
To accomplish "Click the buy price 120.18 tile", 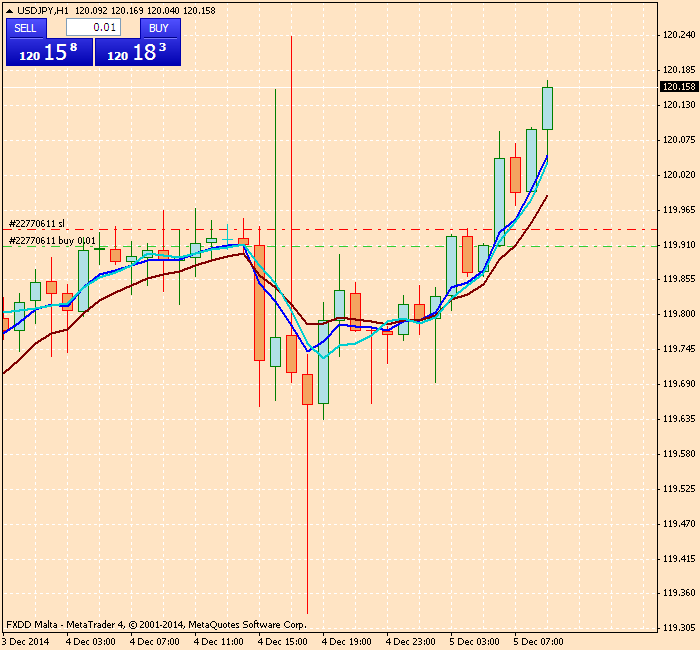I will (x=138, y=53).
